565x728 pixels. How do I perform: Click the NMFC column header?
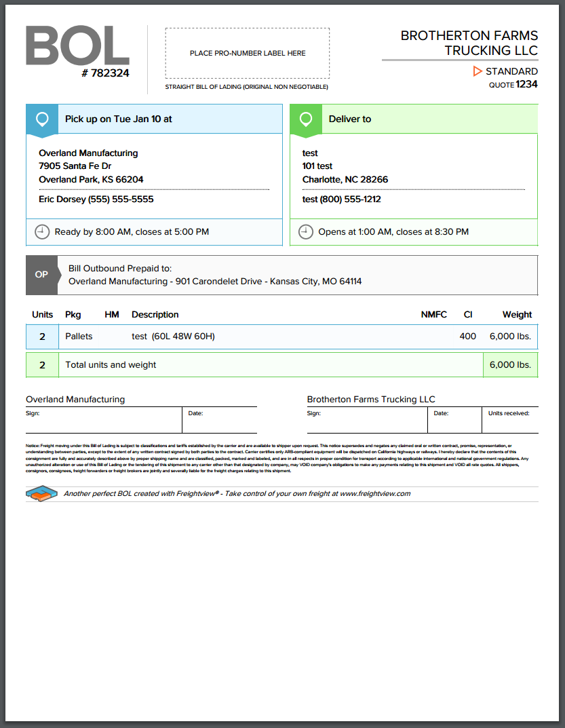[434, 314]
